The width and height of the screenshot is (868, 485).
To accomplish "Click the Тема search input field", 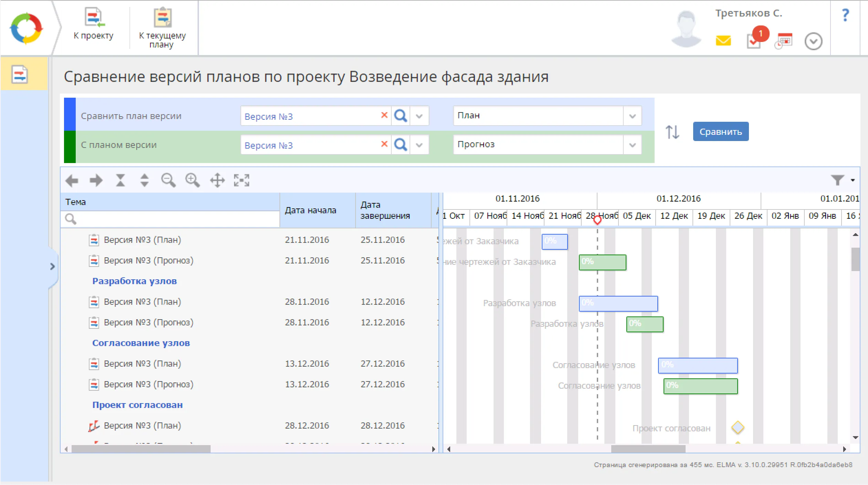I will pyautogui.click(x=176, y=219).
